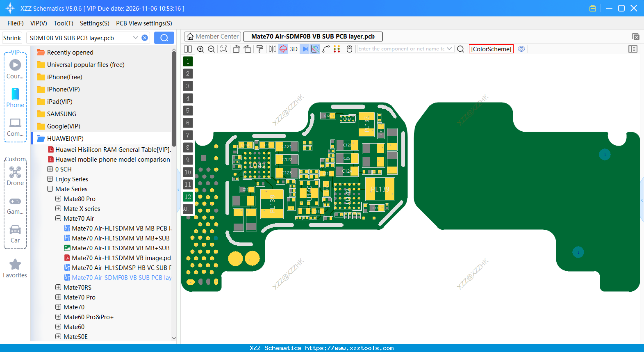This screenshot has width=644, height=352.
Task: Click the colored dots pad icon
Action: coord(337,49)
